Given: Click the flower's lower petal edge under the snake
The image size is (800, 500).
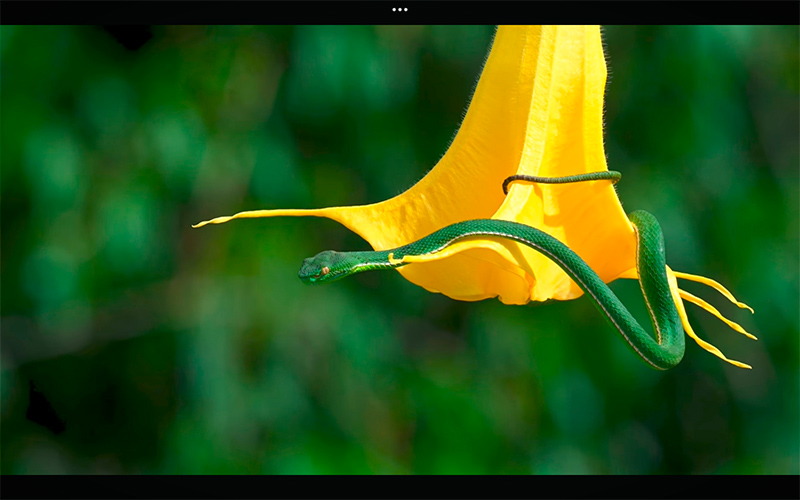Looking at the screenshot, I should [x=480, y=290].
